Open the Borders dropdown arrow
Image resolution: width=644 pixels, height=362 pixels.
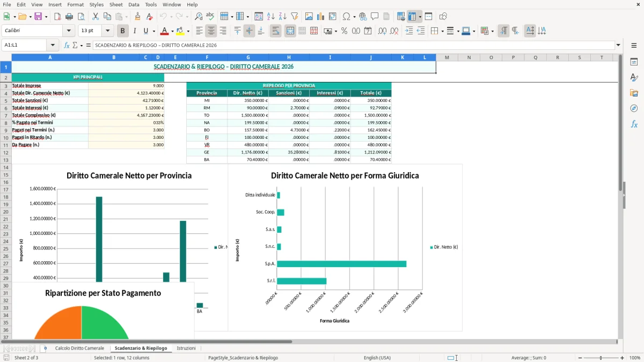[442, 31]
